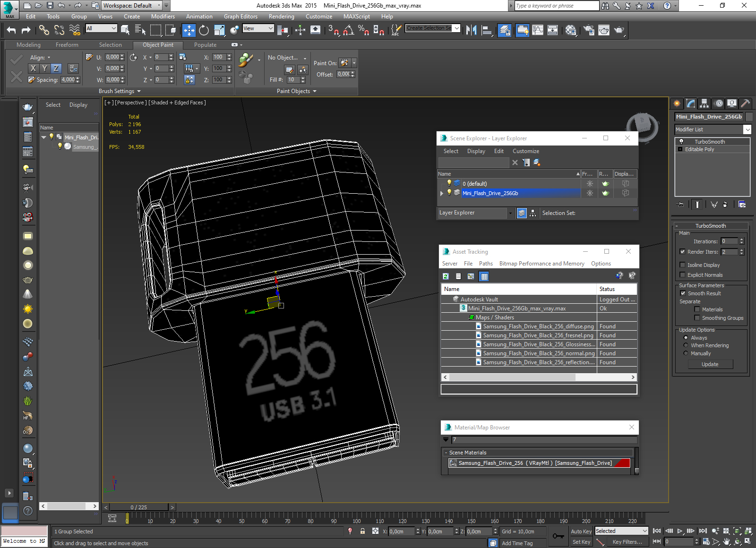Click the time slider 0 / 225

pos(139,507)
